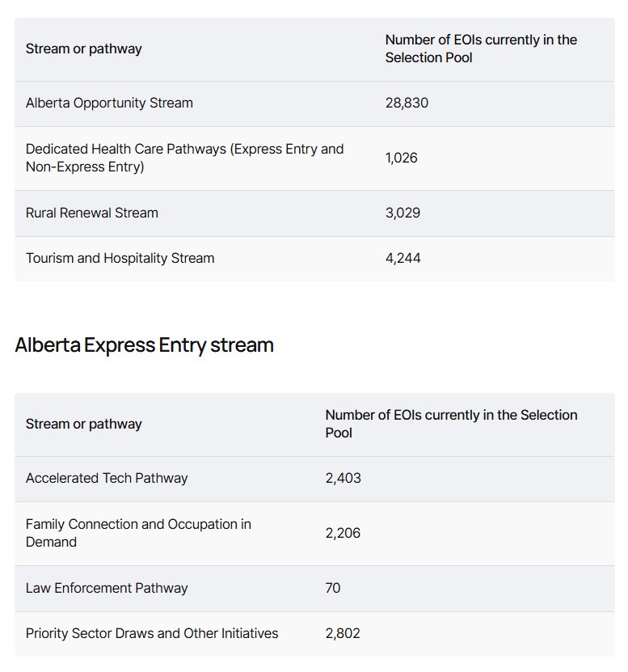Screen dimensions: 628x672
Task: Select the 2,206 EOI count value
Action: [343, 534]
